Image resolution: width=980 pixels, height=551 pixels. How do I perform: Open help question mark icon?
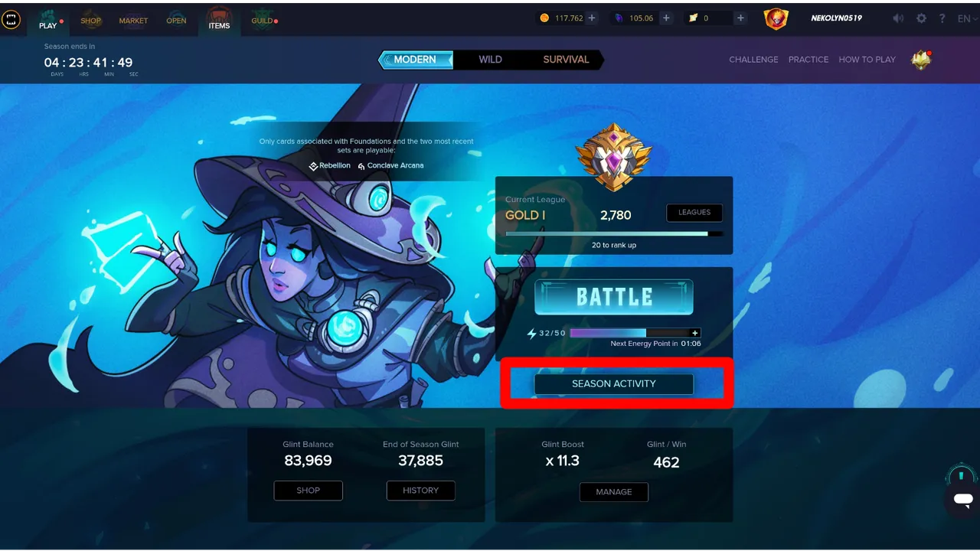[942, 18]
